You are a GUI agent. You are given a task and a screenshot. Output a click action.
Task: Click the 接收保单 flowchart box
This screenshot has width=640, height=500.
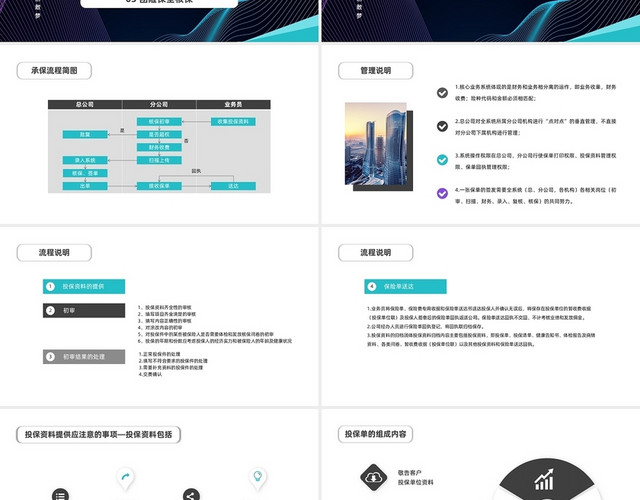(159, 186)
